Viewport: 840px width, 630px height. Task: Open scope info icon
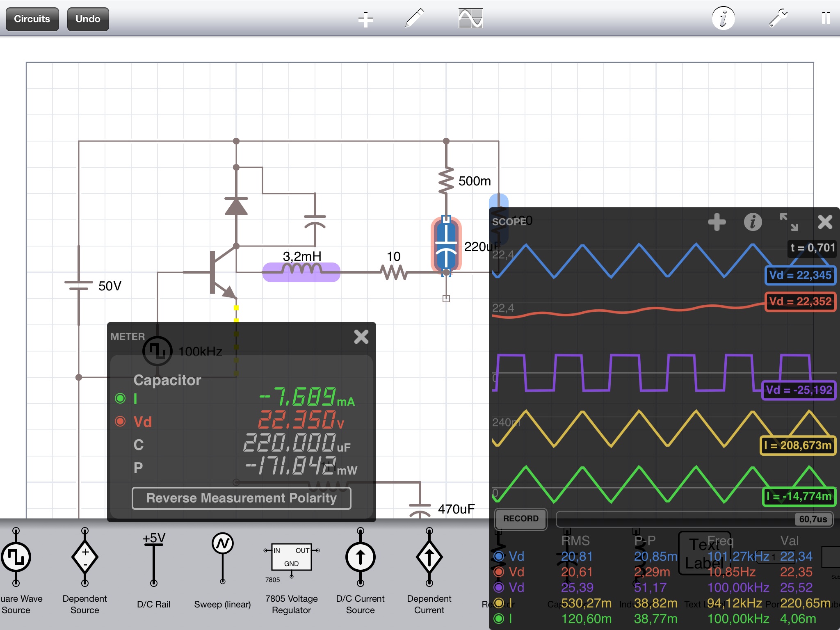753,222
